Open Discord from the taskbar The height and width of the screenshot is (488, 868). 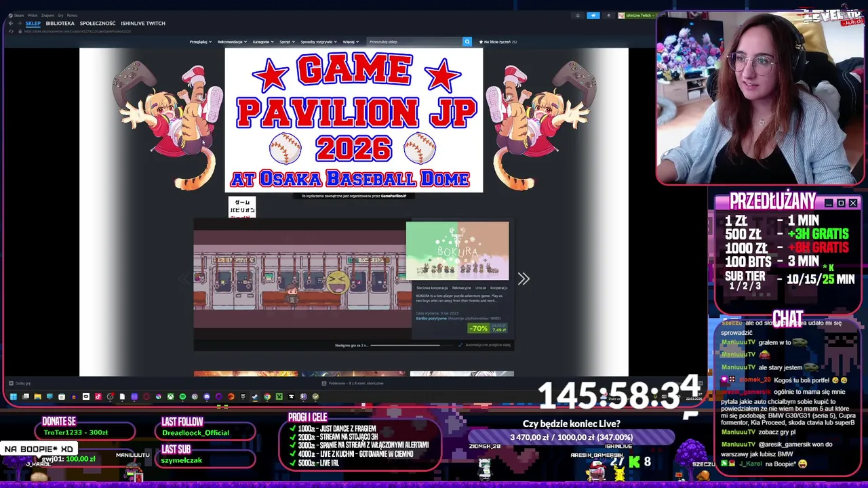click(x=207, y=396)
